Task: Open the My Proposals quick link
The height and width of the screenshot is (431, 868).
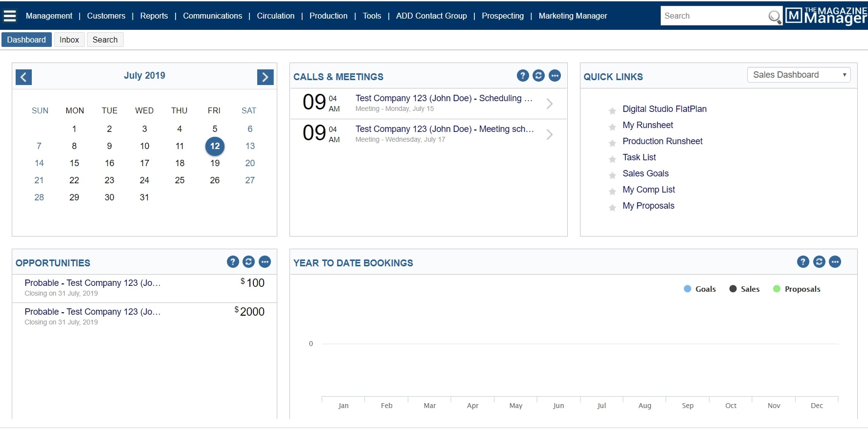Action: 648,206
